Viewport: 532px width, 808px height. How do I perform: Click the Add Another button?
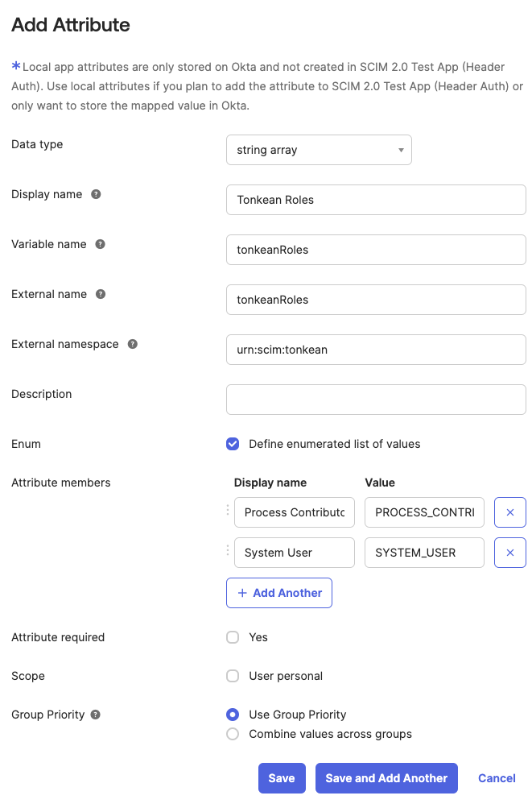coord(279,593)
